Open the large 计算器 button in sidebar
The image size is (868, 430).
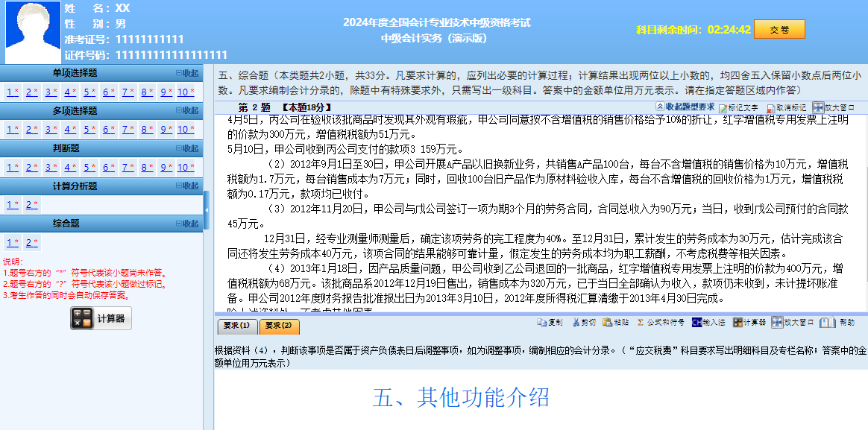[101, 318]
